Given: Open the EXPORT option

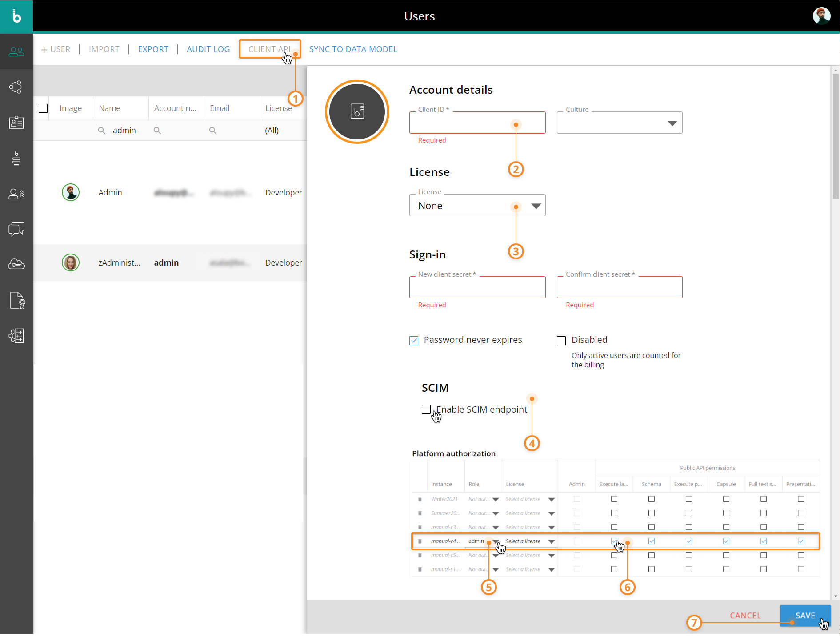Looking at the screenshot, I should coord(153,49).
